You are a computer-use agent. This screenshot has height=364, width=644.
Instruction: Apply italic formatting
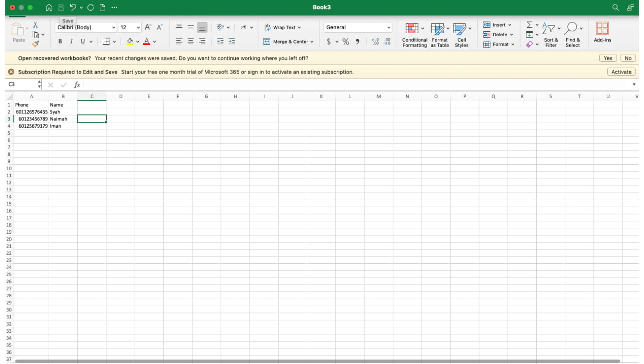tap(71, 41)
